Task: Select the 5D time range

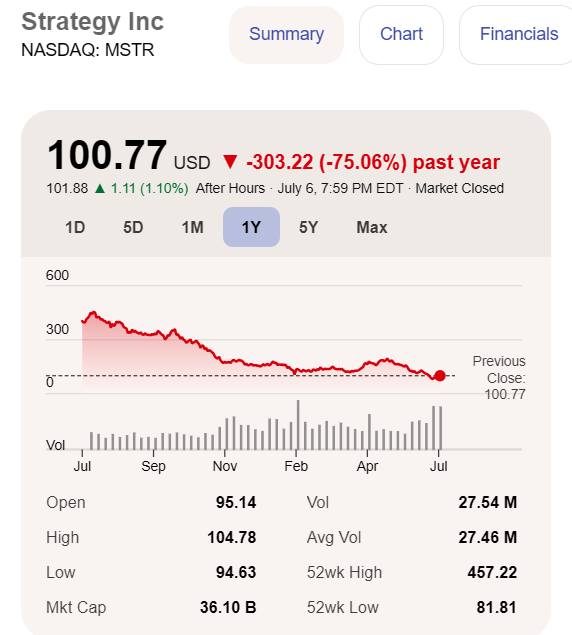Action: click(x=133, y=227)
